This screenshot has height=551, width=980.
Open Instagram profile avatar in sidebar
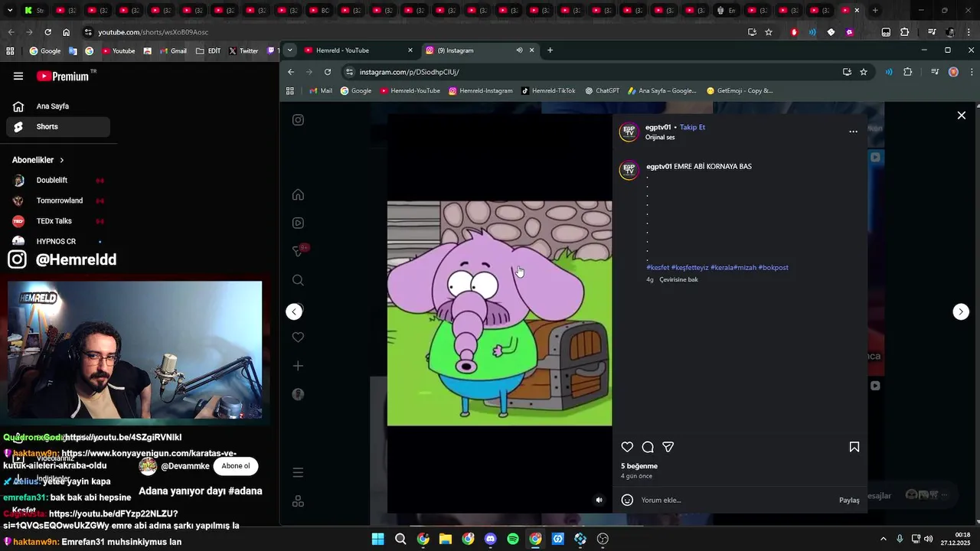298,394
